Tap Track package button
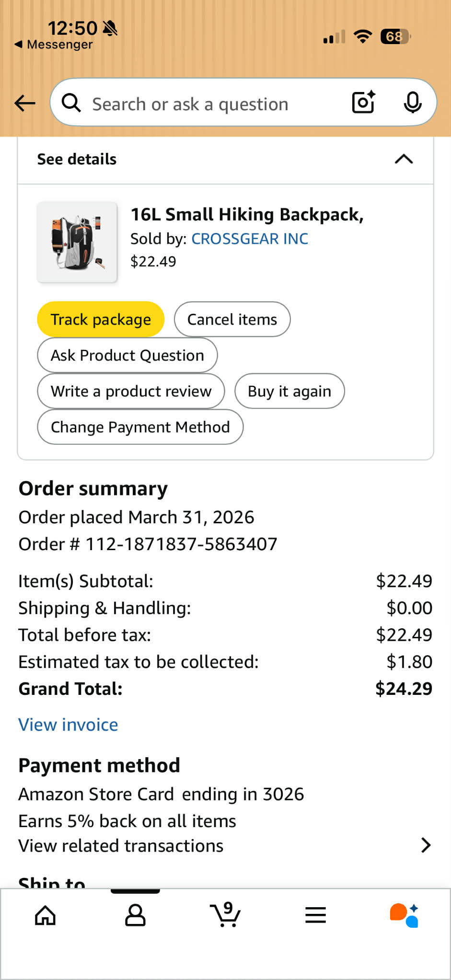 pos(101,319)
